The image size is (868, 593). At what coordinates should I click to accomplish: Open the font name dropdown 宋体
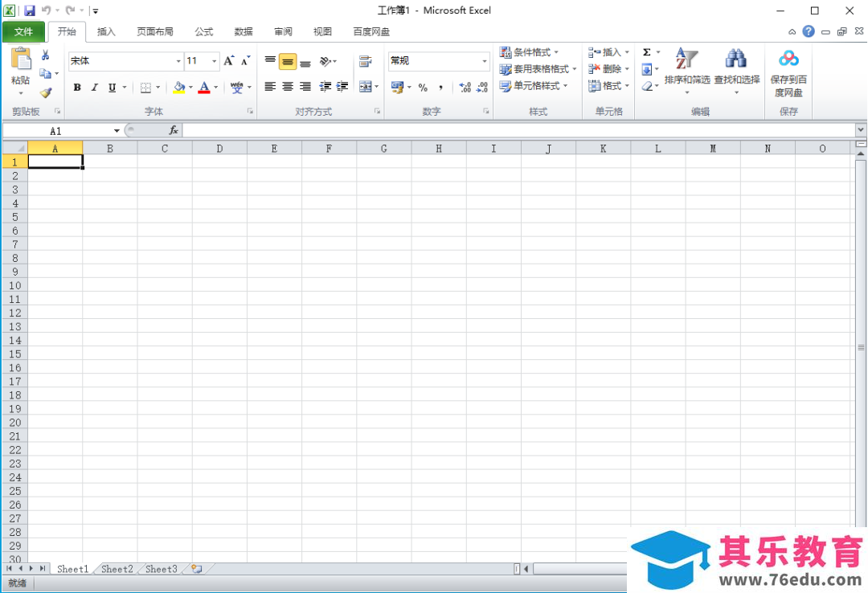pos(178,61)
